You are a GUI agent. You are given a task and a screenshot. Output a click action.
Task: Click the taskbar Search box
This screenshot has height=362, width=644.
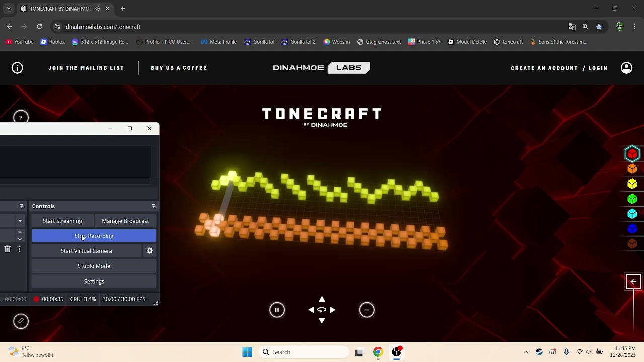303,352
